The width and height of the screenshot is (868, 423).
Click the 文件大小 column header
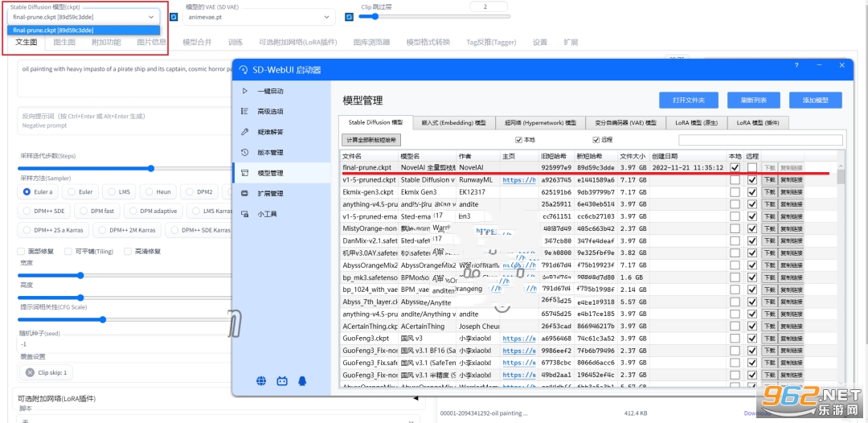click(633, 156)
